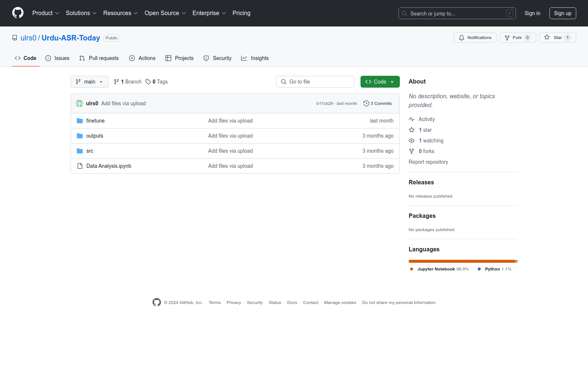Open the green Code dropdown
The width and height of the screenshot is (588, 368).
380,82
